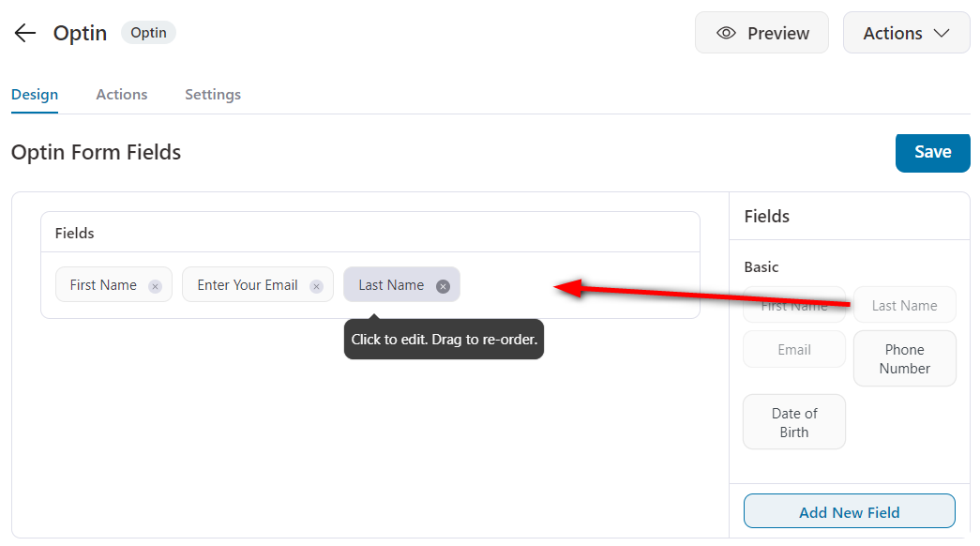
Task: Open the Actions tab
Action: click(121, 94)
